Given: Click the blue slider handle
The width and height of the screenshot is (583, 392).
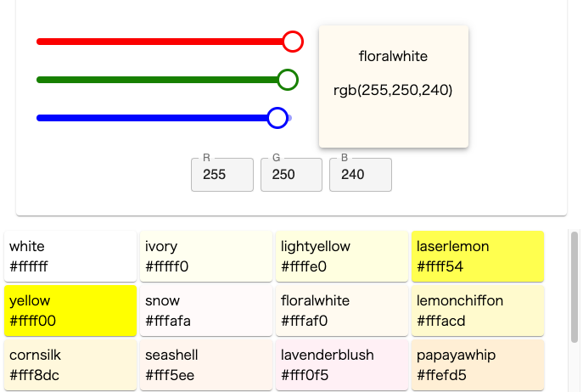Looking at the screenshot, I should coord(277,118).
